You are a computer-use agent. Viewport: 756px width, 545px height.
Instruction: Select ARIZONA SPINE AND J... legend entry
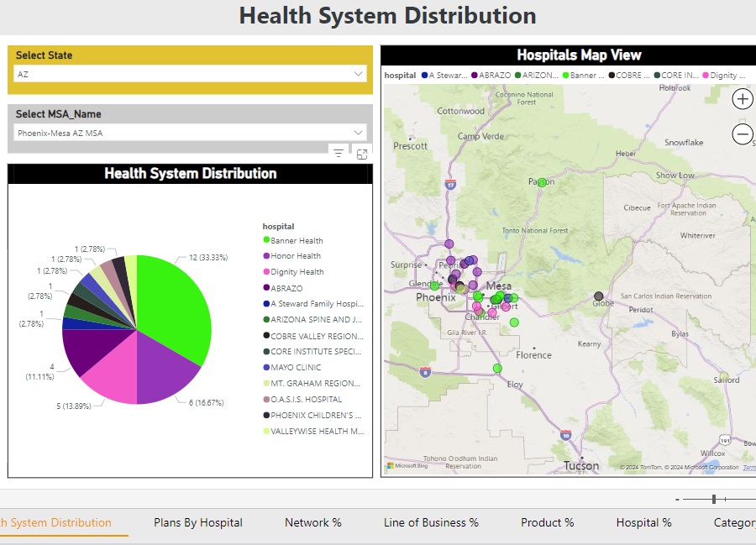[312, 319]
